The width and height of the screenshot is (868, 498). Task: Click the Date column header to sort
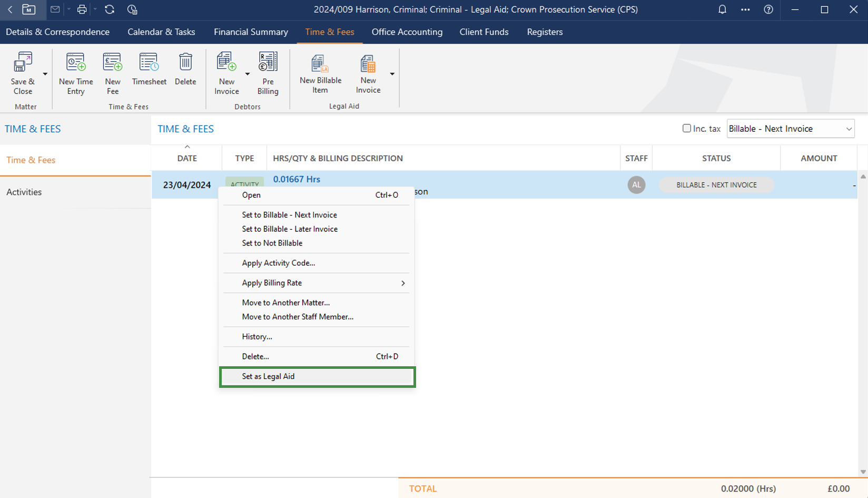pyautogui.click(x=187, y=158)
